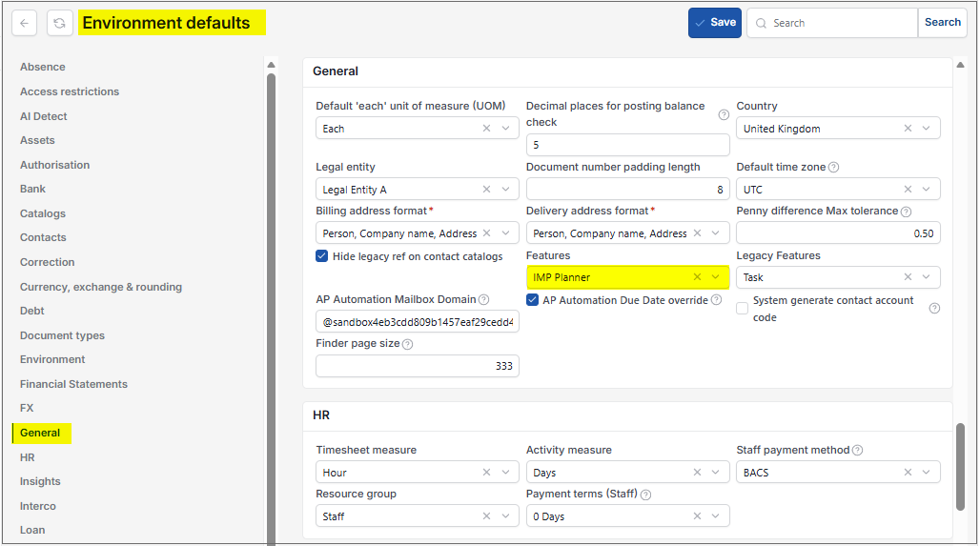
Task: Open help icon for Staff payment method
Action: click(x=858, y=451)
